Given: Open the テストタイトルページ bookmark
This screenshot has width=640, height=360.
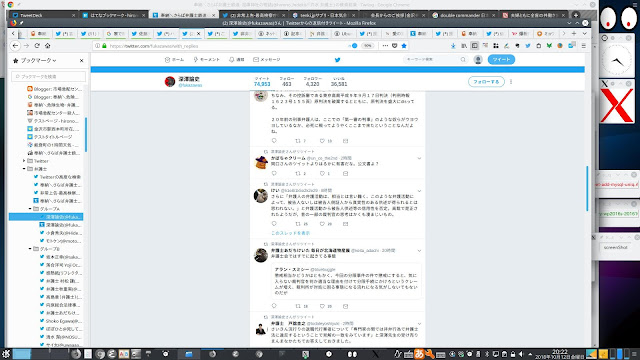Looking at the screenshot, I should click(49, 137).
